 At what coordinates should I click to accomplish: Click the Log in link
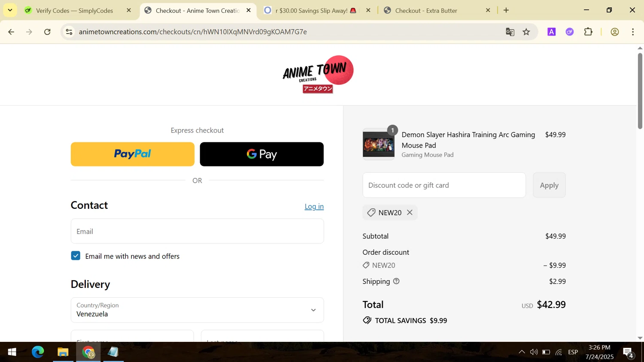[314, 206]
